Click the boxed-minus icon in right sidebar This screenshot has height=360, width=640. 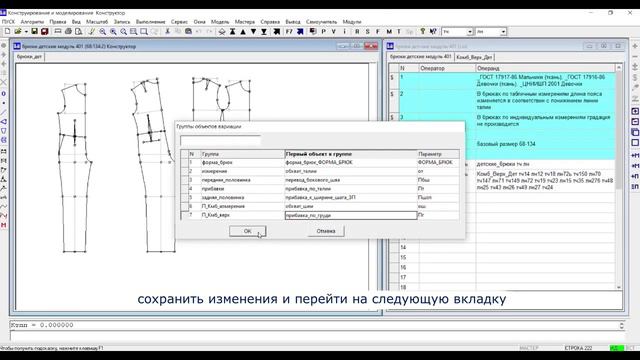(x=635, y=122)
